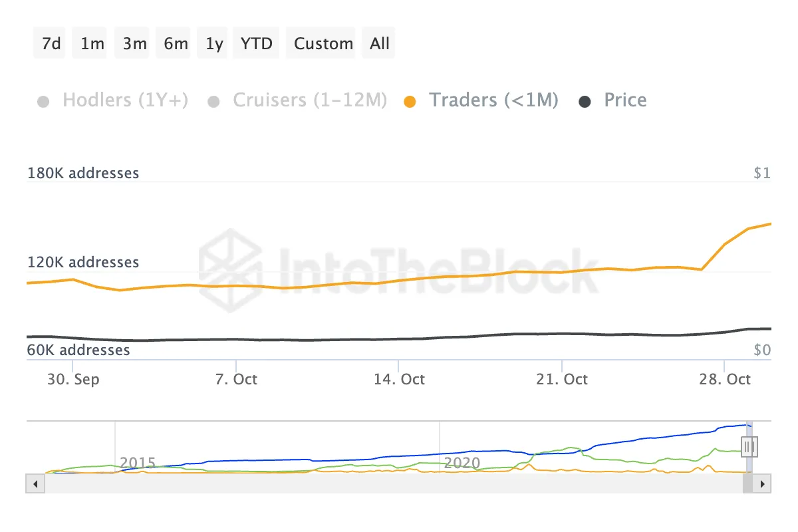The width and height of the screenshot is (798, 532).
Task: Choose the 6m time range
Action: pyautogui.click(x=175, y=43)
